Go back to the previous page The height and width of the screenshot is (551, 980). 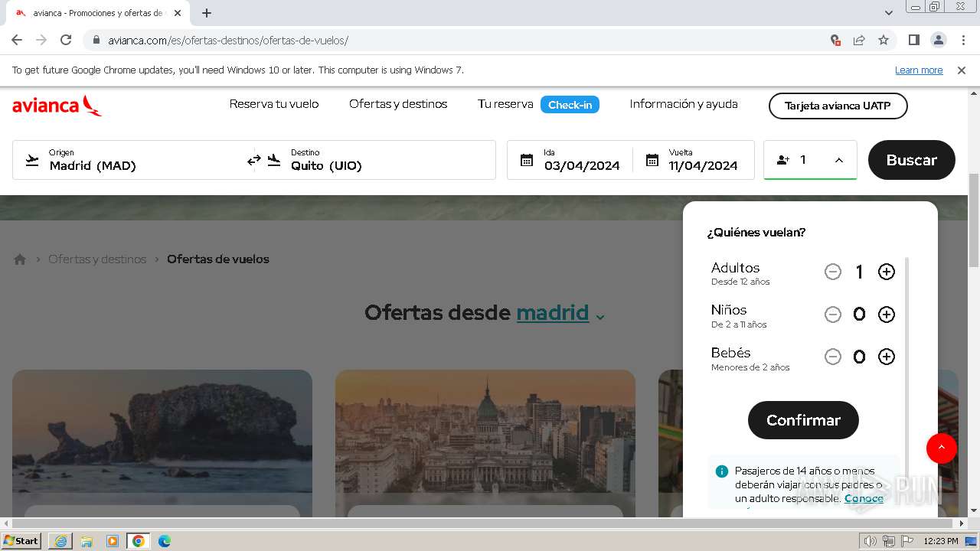pos(17,40)
